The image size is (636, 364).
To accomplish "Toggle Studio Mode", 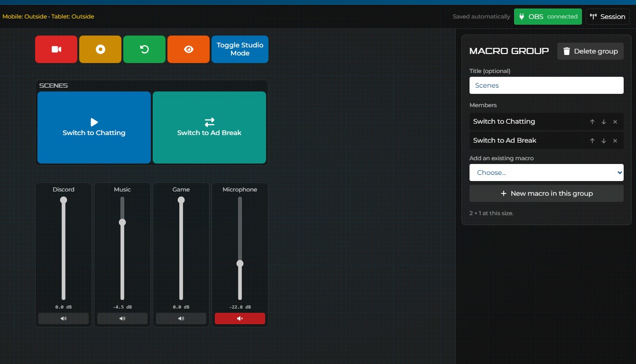I will (240, 49).
